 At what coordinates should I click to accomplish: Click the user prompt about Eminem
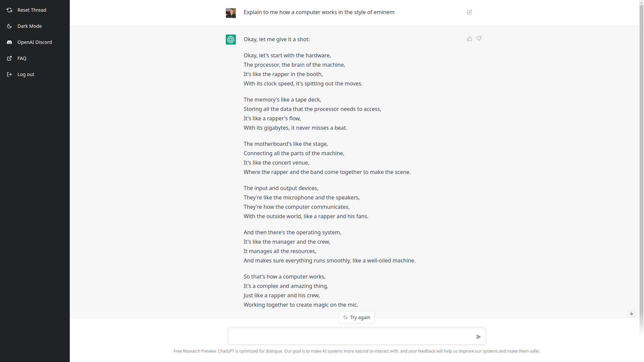(x=319, y=12)
